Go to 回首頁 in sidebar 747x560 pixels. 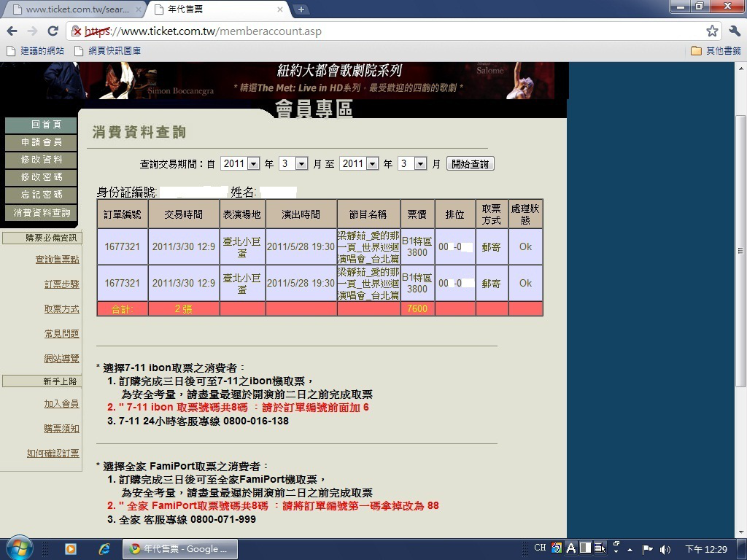41,125
